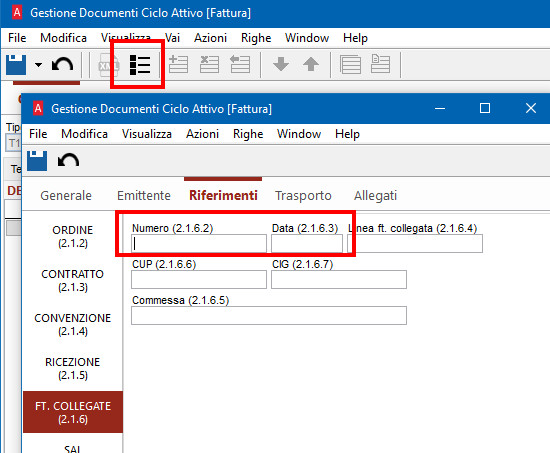Screen dimensions: 550x453
Task: Click the app logo in back window title bar
Action: tap(17, 12)
